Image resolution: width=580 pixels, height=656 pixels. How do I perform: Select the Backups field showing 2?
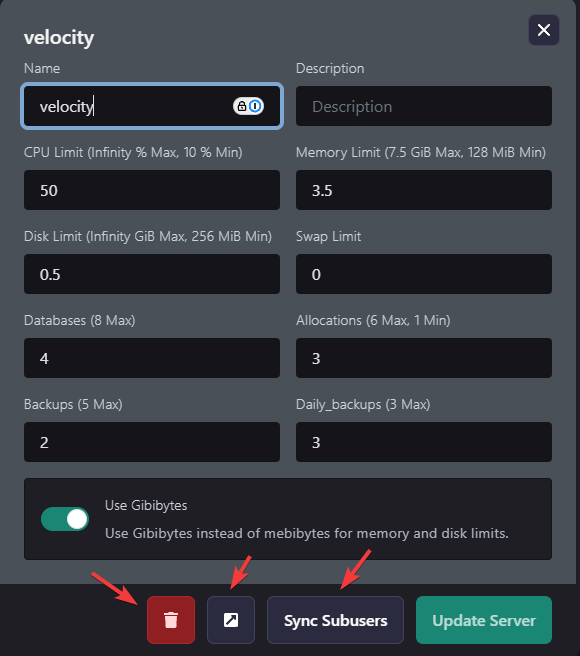[152, 442]
